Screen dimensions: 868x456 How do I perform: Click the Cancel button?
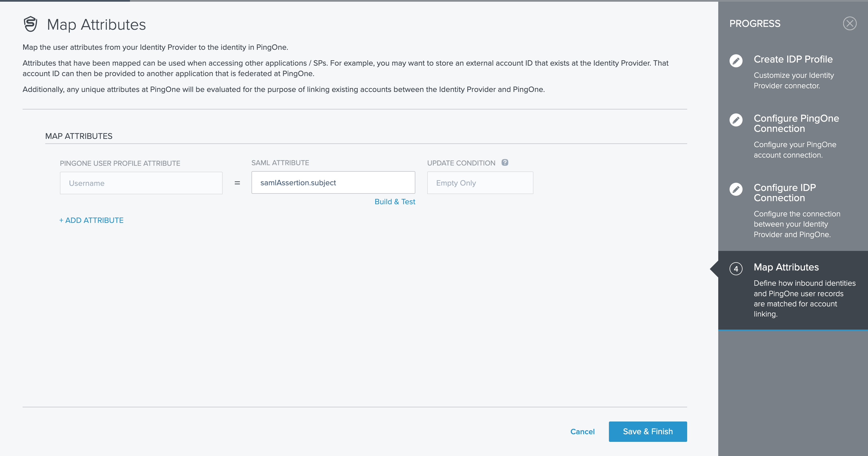point(582,431)
